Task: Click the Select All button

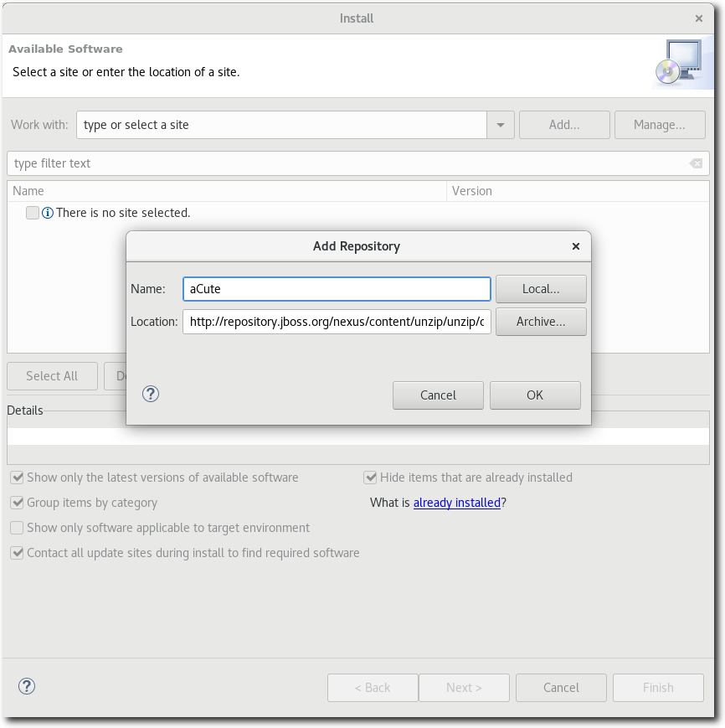Action: (52, 375)
